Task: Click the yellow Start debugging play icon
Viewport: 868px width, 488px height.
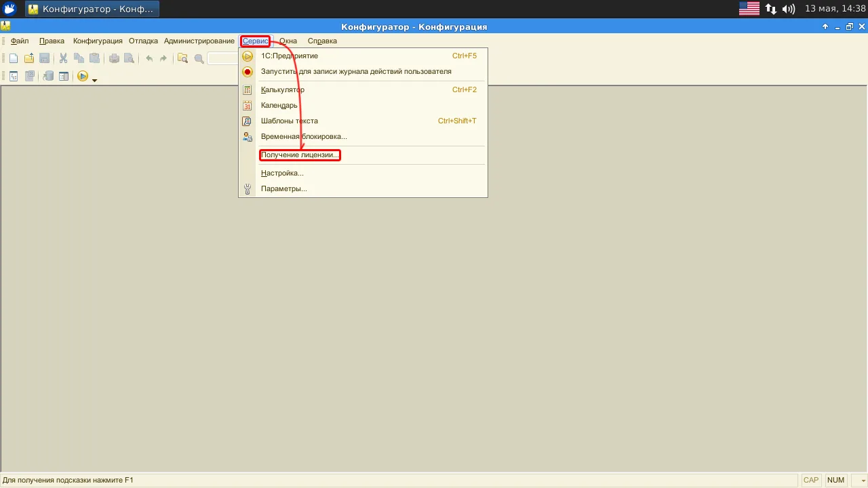Action: (83, 76)
